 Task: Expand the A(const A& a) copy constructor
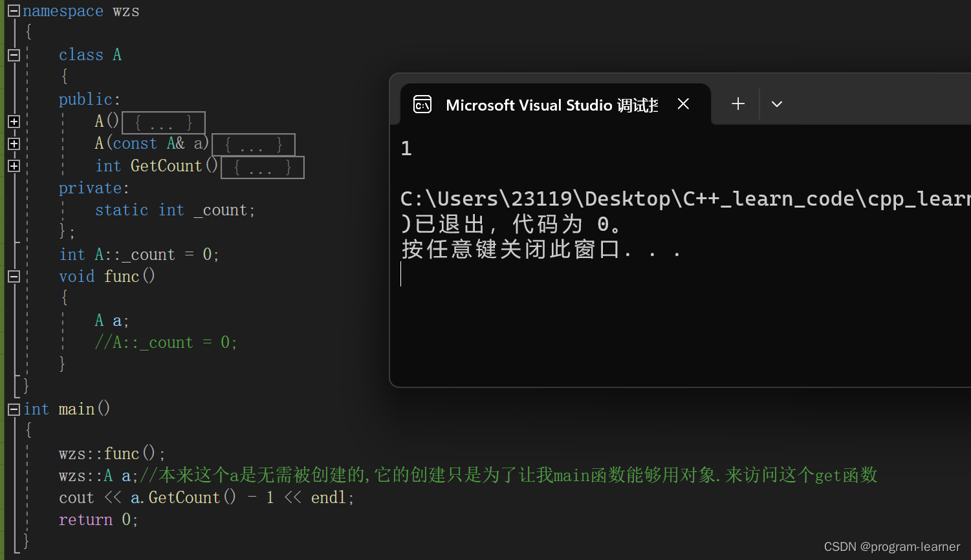click(14, 144)
